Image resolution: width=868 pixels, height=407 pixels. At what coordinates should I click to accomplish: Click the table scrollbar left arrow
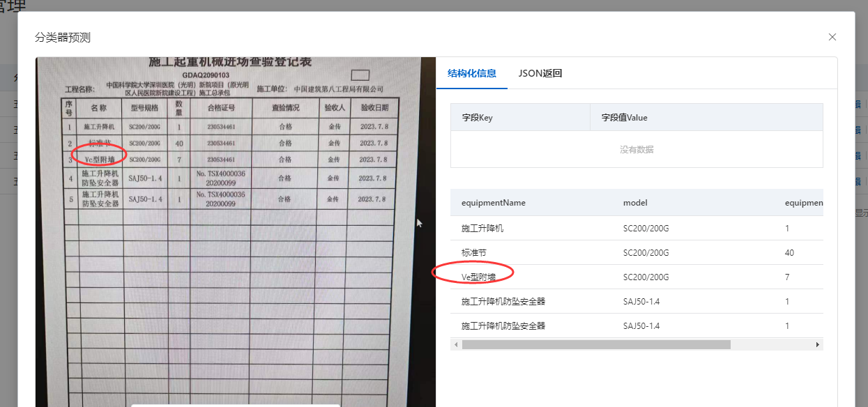pos(456,344)
